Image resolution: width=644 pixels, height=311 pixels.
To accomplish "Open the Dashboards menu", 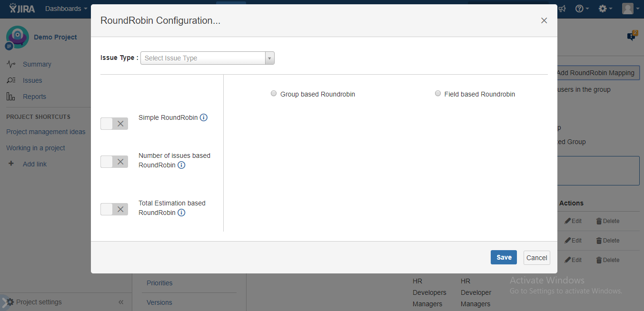I will tap(66, 9).
